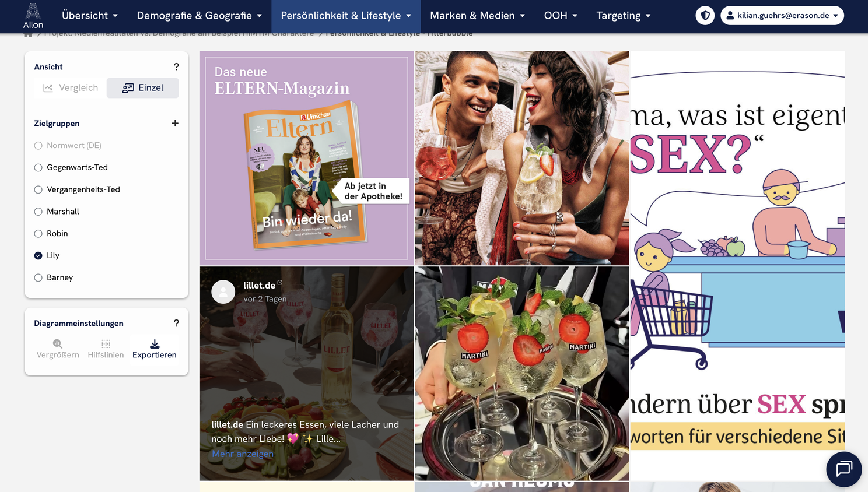This screenshot has width=868, height=492.
Task: Toggle the Hilfslinien grid icon
Action: (106, 344)
